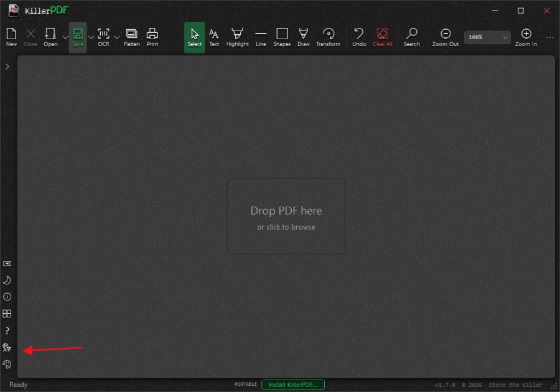Choose the Text tool
560x392 pixels.
point(214,37)
